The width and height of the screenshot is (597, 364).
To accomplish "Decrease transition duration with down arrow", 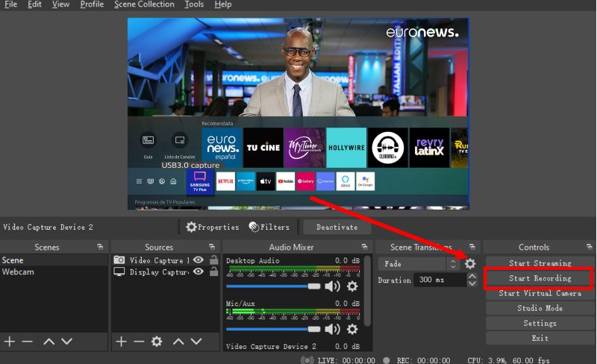I will (x=472, y=283).
